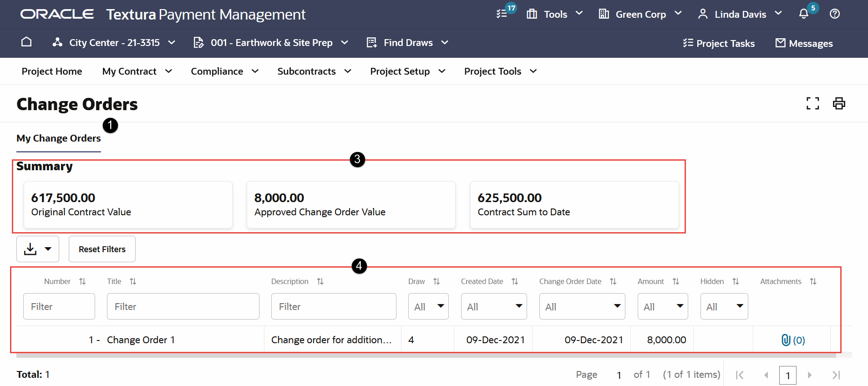Viewport: 868px width, 386px height.
Task: Open the Compliance menu
Action: point(225,71)
